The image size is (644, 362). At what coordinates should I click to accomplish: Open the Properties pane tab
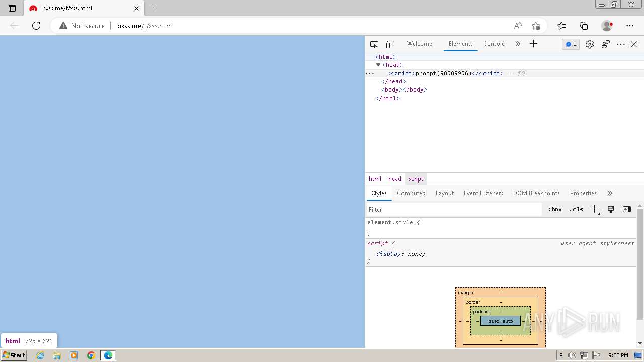coord(583,193)
